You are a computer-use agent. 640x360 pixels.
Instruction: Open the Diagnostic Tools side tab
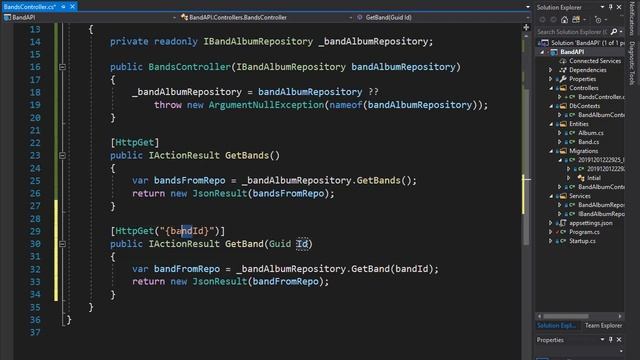[x=632, y=63]
